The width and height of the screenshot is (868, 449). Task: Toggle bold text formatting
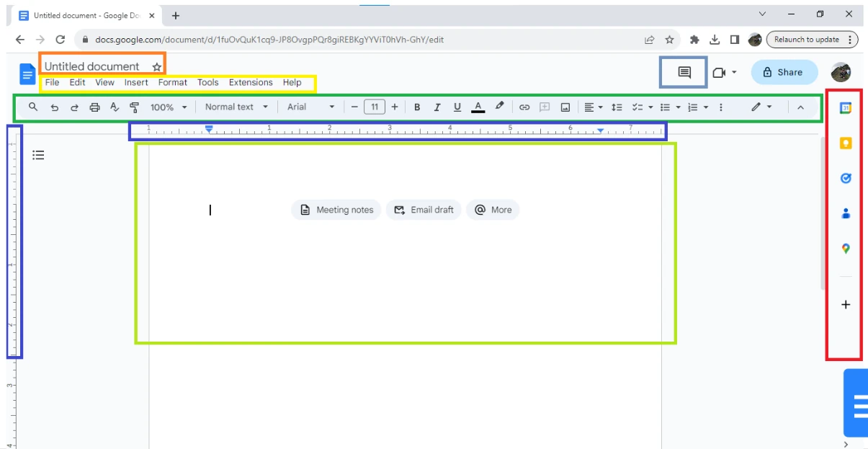coord(417,107)
